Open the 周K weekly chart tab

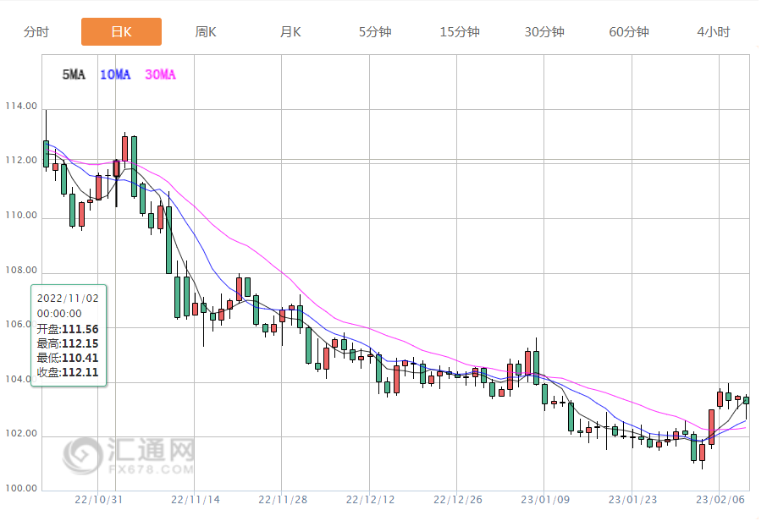pos(206,32)
